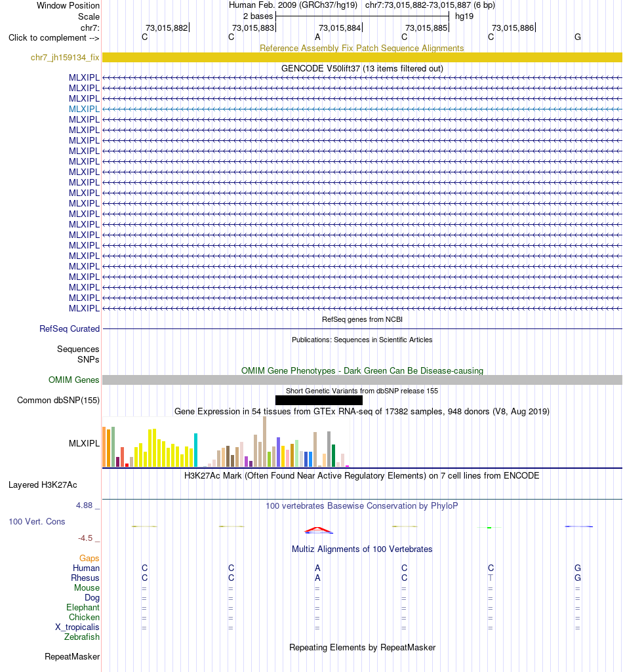
Task: Click the 73,015,884 coordinate tick label
Action: coord(340,28)
